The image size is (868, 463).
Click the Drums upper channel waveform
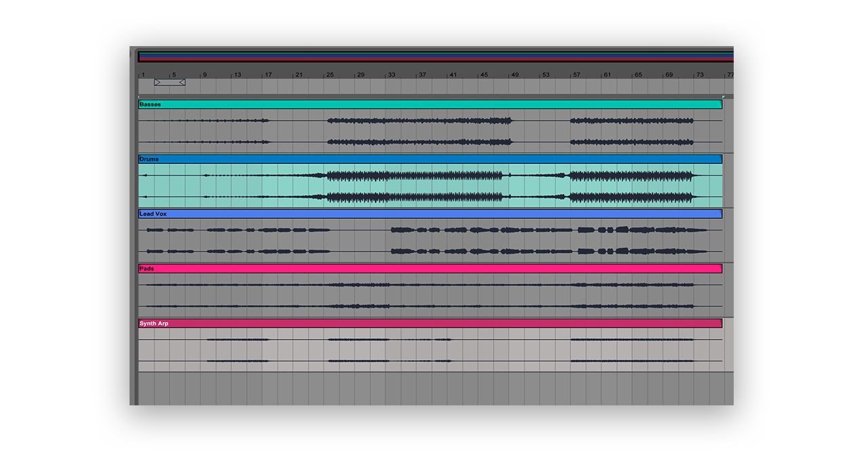(431, 176)
